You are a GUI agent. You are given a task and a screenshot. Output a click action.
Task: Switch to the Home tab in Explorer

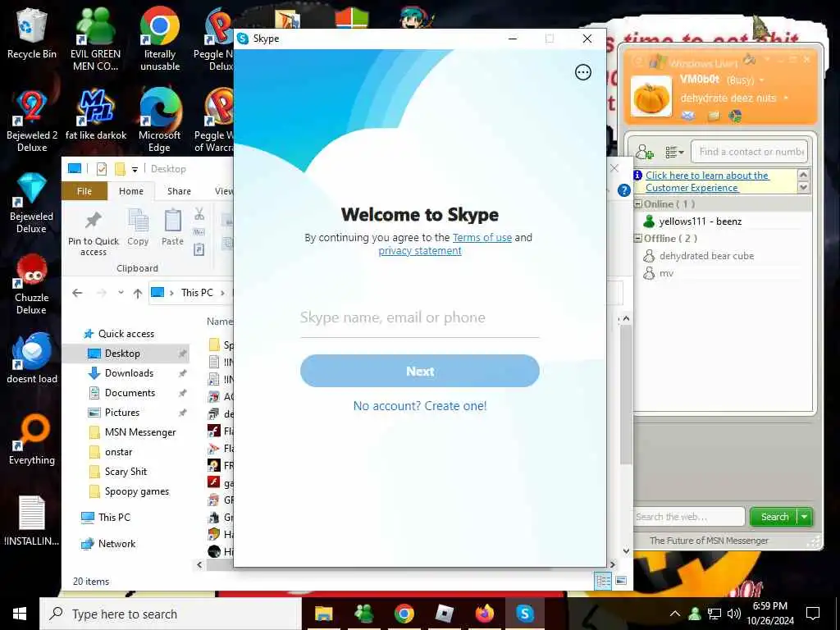(131, 191)
